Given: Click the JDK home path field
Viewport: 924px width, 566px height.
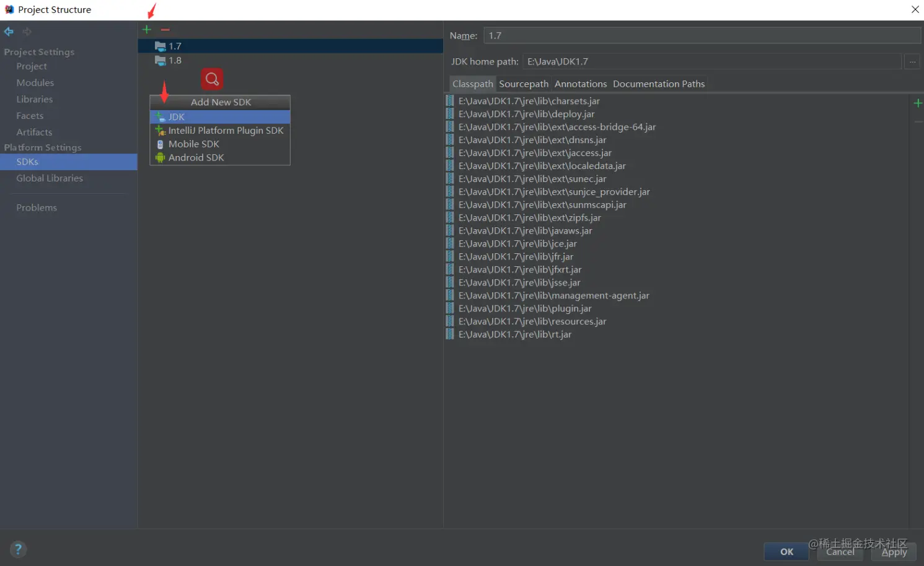Looking at the screenshot, I should (x=712, y=61).
